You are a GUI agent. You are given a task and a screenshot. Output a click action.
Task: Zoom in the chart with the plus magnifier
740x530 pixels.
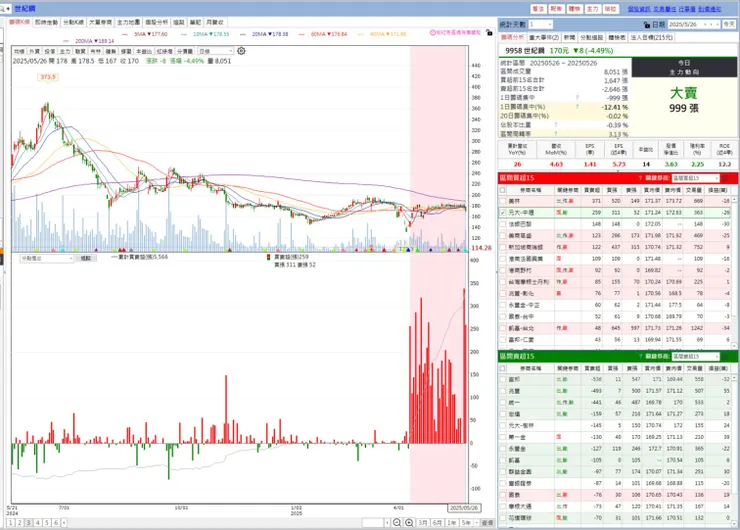click(409, 522)
